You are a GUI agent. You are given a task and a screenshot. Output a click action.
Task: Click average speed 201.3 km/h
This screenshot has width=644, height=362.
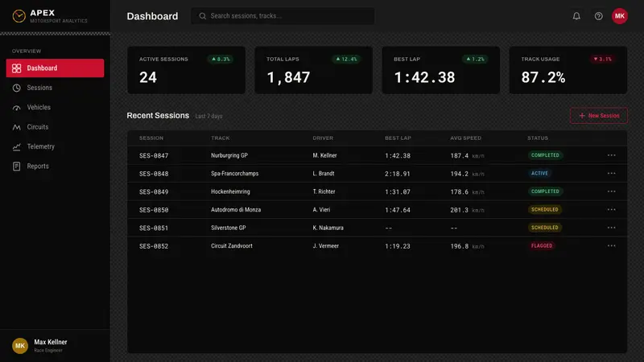[467, 210]
